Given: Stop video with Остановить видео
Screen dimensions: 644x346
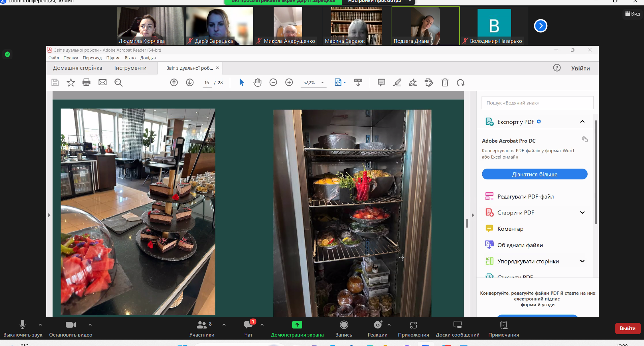Looking at the screenshot, I should coord(70,328).
